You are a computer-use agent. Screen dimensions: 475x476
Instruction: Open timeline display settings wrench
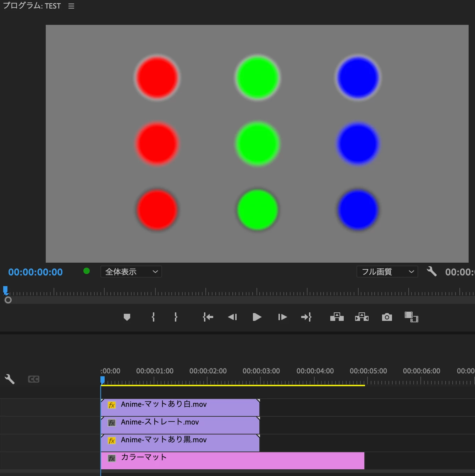pyautogui.click(x=10, y=379)
